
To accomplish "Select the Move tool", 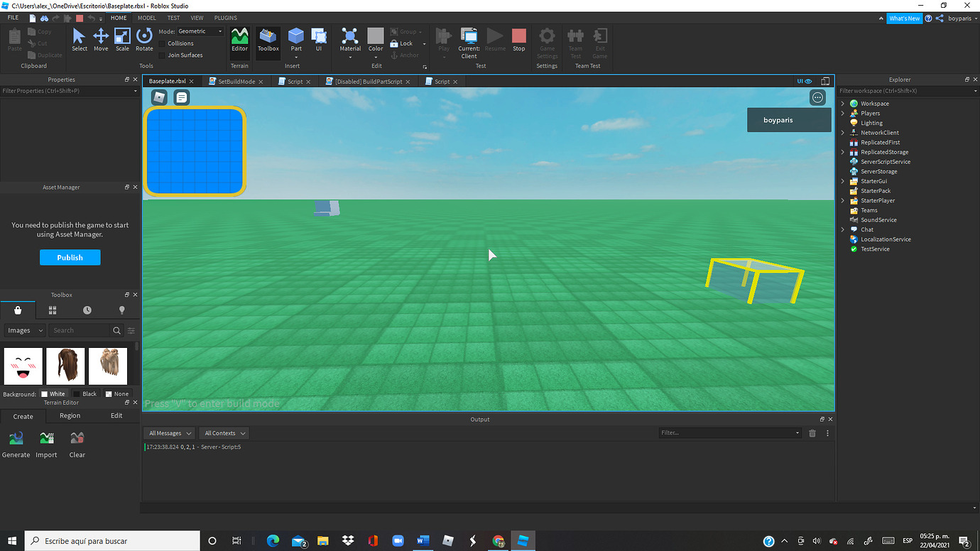I will pos(100,39).
